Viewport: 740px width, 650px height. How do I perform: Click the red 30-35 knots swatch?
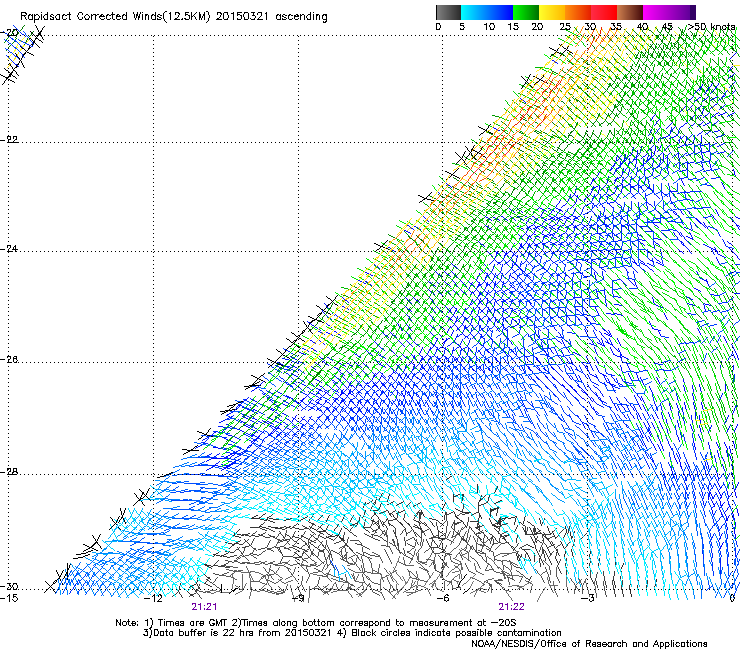[604, 12]
